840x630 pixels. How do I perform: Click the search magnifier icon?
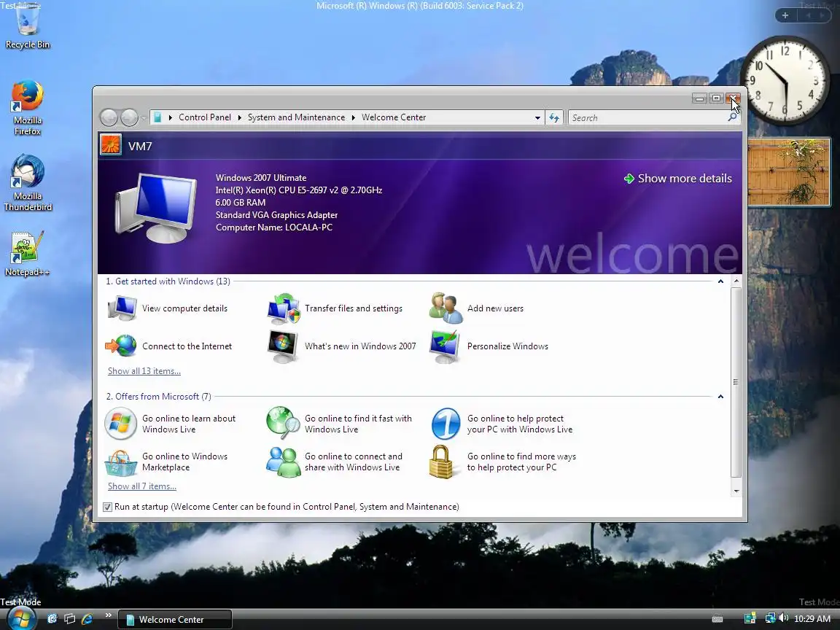pyautogui.click(x=732, y=117)
